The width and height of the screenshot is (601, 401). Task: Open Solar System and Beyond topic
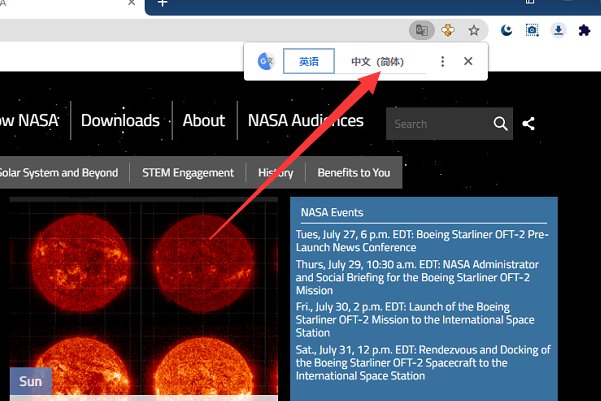[x=58, y=173]
